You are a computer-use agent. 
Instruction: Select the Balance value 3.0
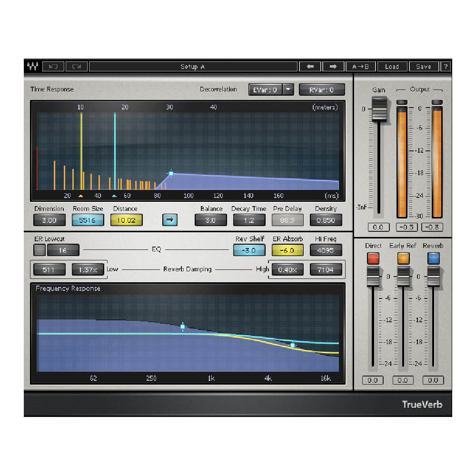point(210,220)
